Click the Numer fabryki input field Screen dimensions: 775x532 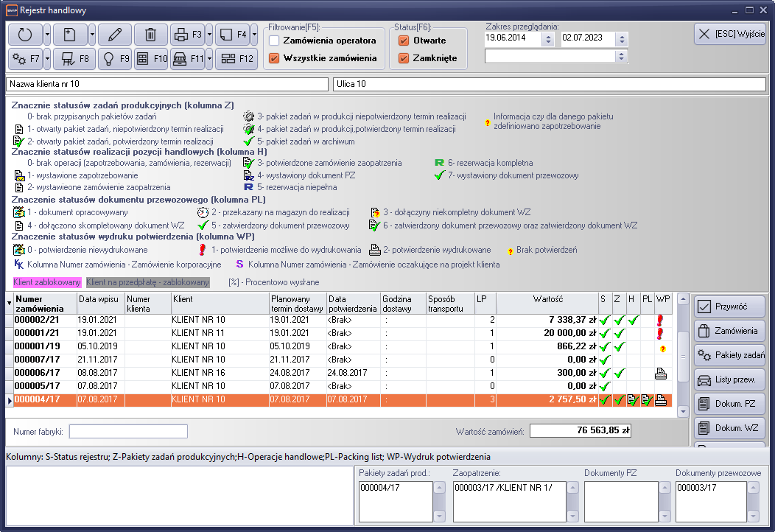(x=128, y=431)
